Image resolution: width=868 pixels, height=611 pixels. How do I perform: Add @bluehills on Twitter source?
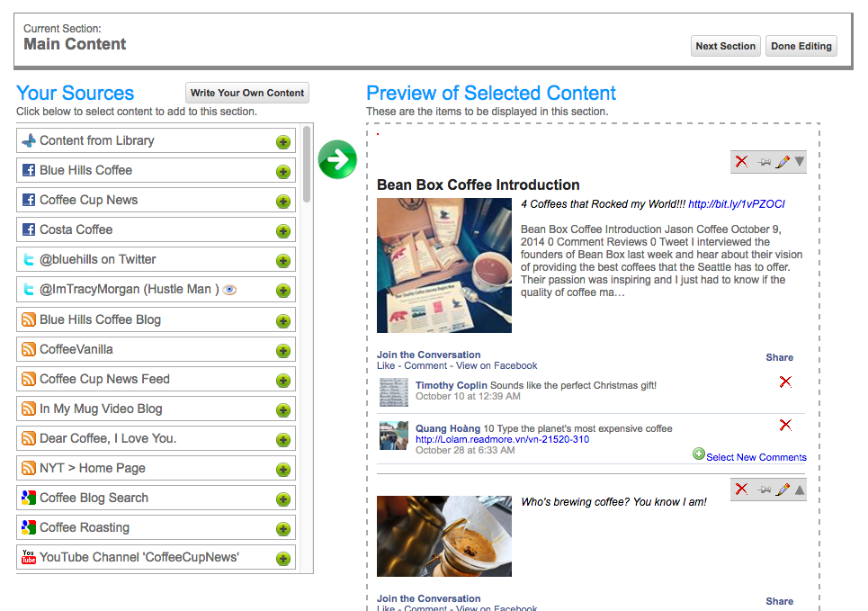point(282,261)
